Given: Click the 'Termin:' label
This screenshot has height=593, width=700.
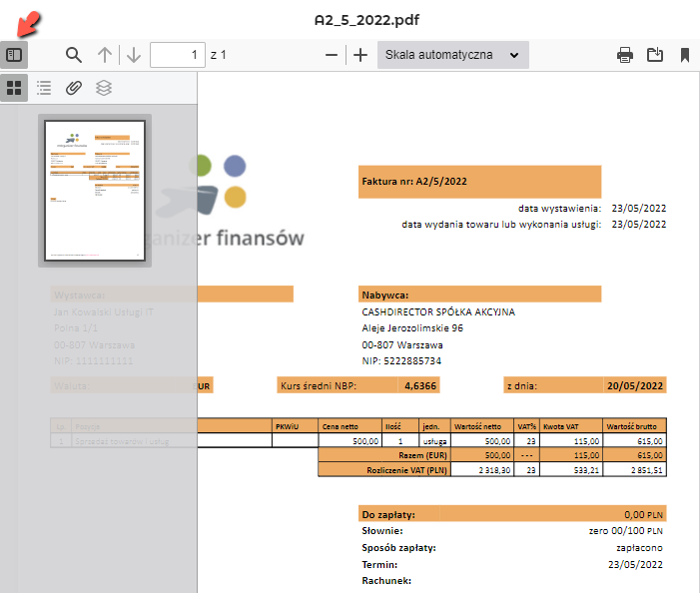Looking at the screenshot, I should pyautogui.click(x=379, y=565).
